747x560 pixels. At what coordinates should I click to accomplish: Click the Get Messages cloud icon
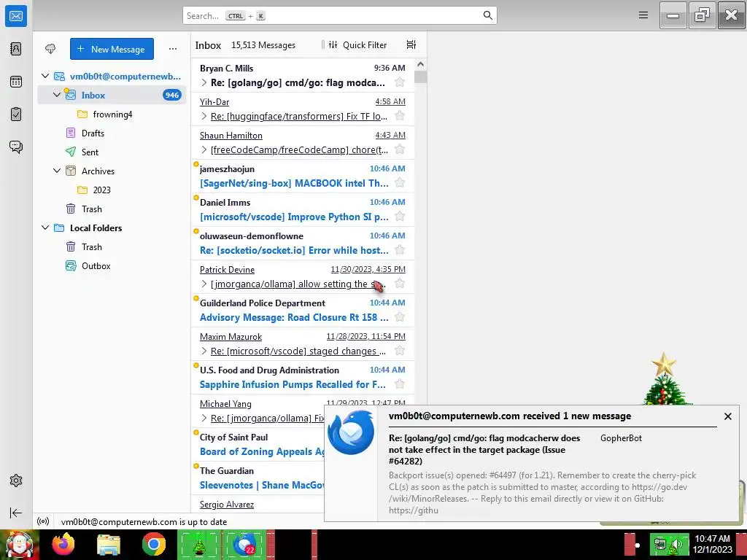click(x=50, y=49)
